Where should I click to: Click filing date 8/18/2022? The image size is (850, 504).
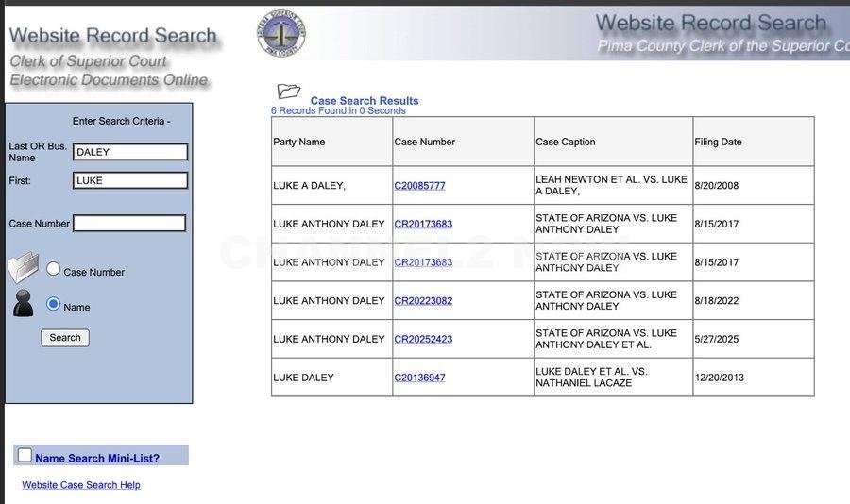pos(717,301)
